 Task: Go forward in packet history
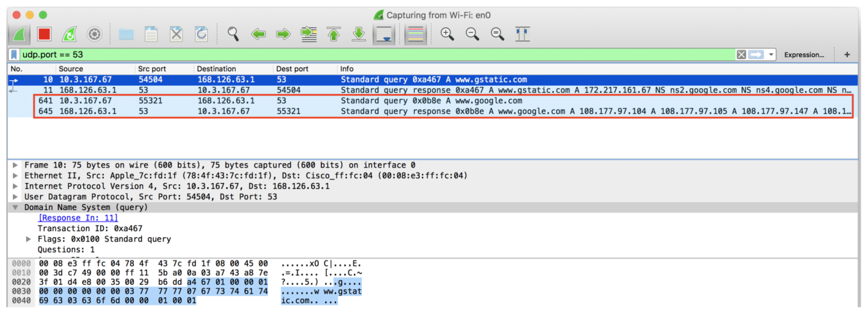[x=283, y=34]
